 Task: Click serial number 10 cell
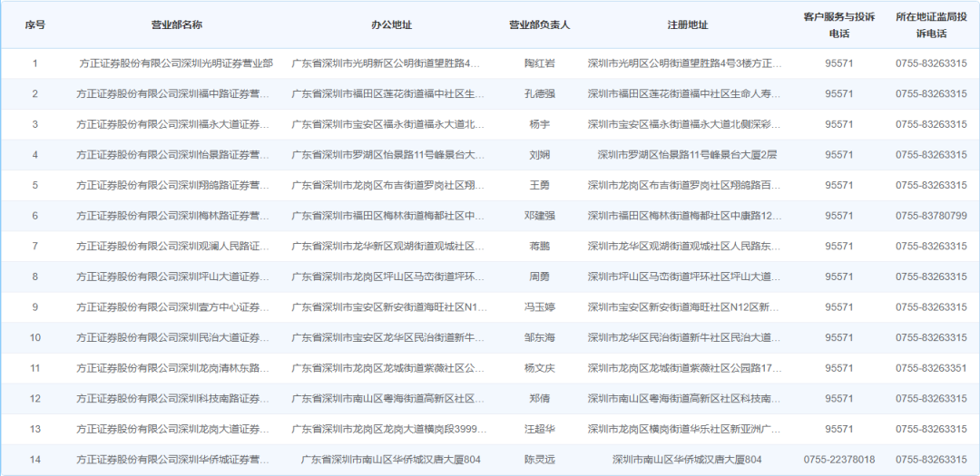(35, 338)
